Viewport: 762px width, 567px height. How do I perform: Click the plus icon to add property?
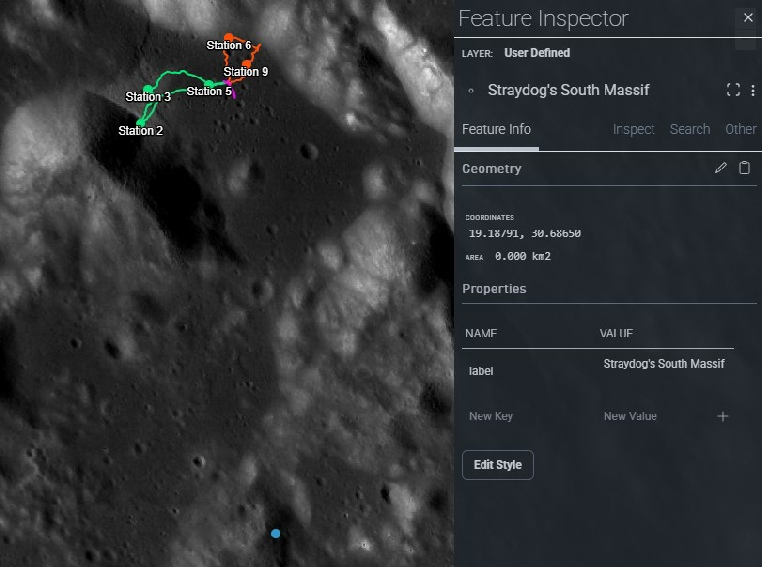coord(723,416)
